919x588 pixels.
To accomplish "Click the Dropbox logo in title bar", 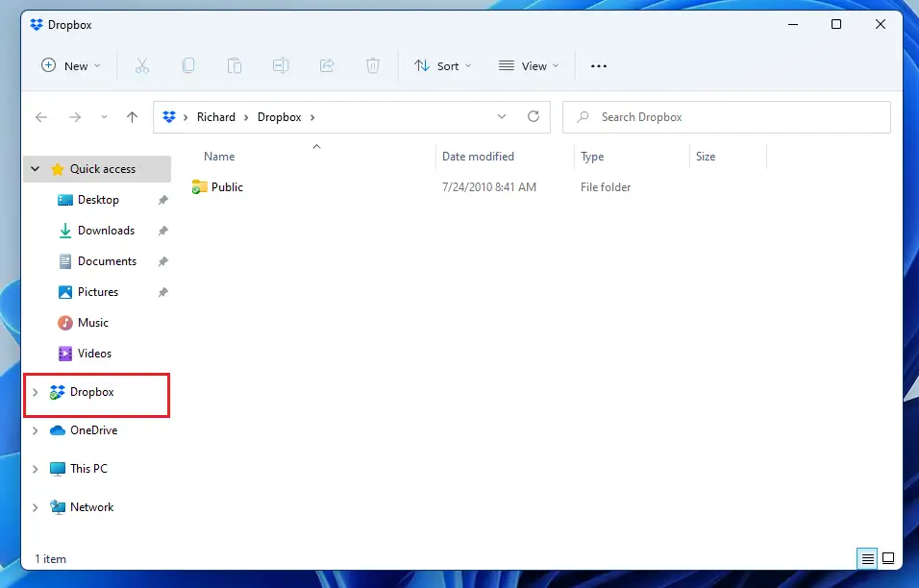I will 37,25.
